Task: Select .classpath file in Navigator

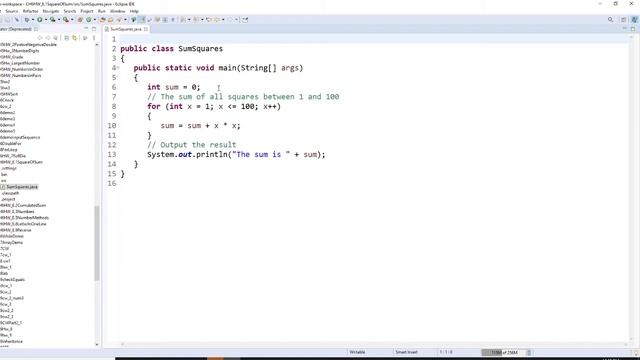Action: (10, 193)
